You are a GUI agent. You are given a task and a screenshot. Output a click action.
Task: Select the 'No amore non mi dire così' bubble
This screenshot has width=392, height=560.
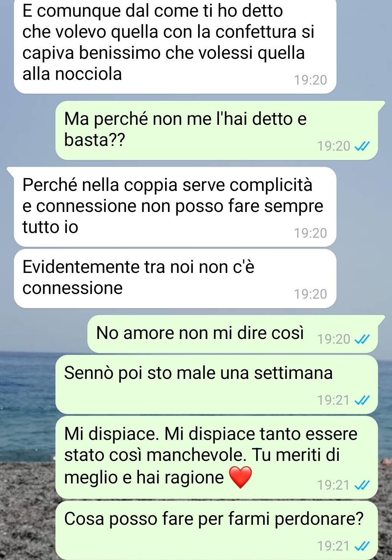233,334
